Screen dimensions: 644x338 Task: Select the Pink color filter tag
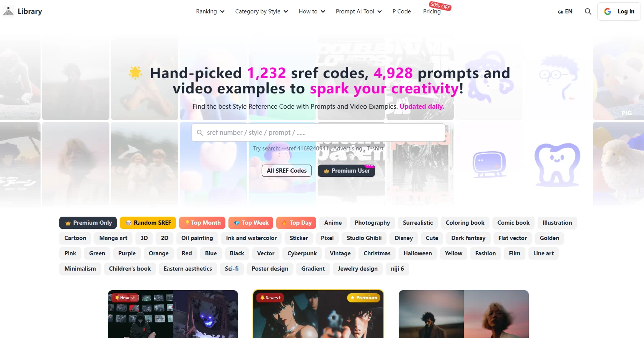tap(70, 253)
